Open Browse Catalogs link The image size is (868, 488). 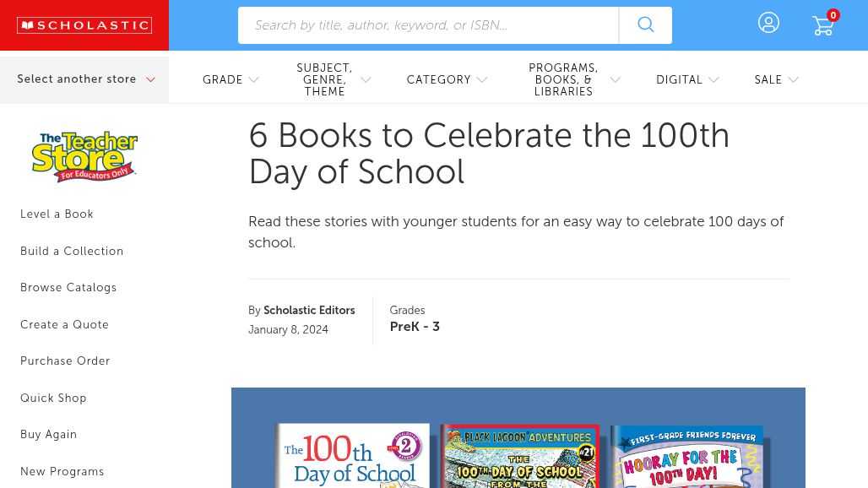[x=68, y=288]
